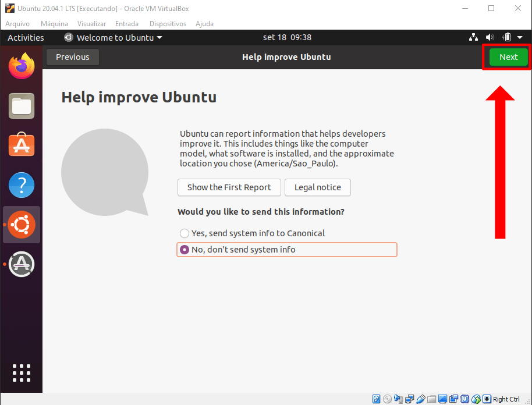Click the volume icon in the top bar
Image resolution: width=532 pixels, height=405 pixels.
[x=490, y=37]
